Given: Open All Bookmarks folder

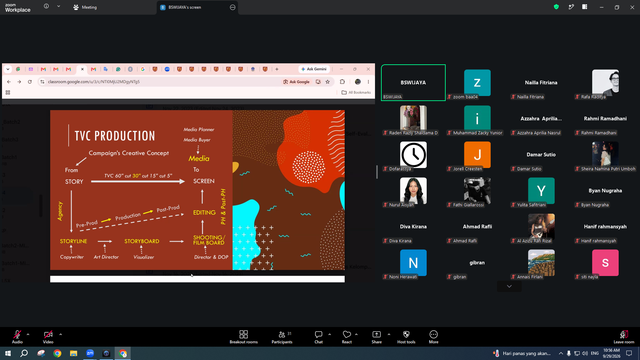Looking at the screenshot, I should (356, 93).
